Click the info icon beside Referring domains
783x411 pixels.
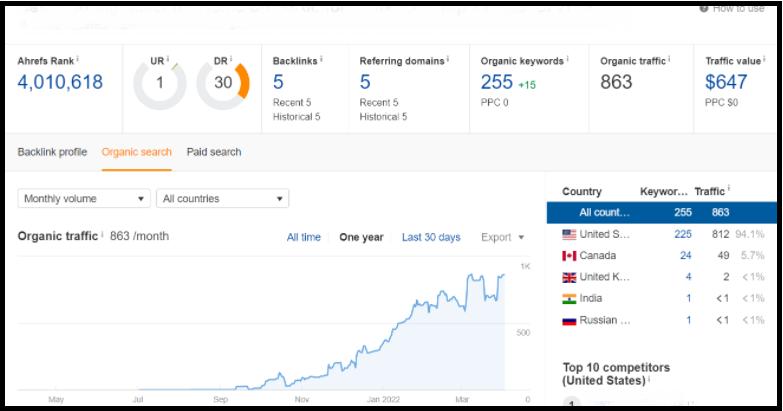(447, 59)
